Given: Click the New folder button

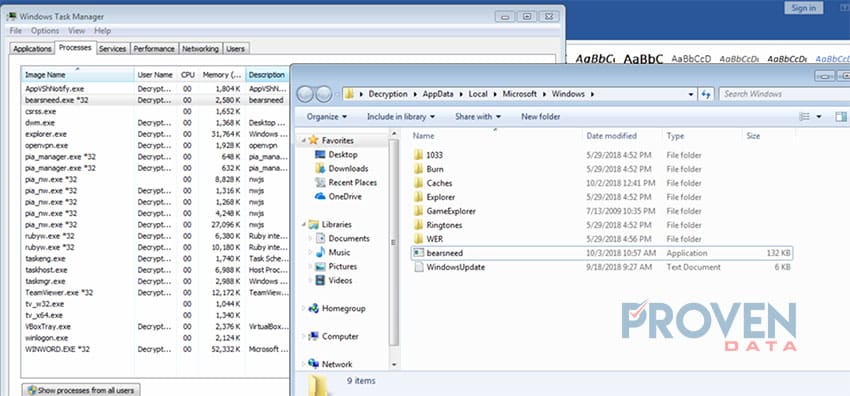Looking at the screenshot, I should click(540, 116).
